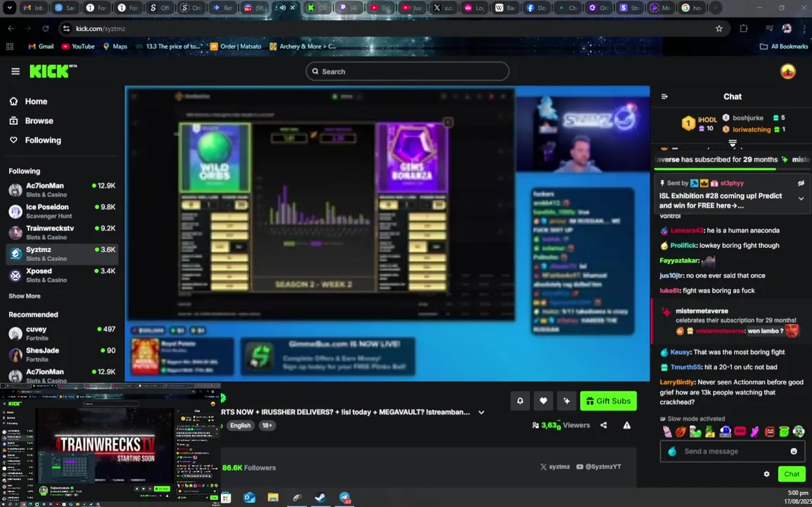Click the Gift Subs button

pos(609,401)
